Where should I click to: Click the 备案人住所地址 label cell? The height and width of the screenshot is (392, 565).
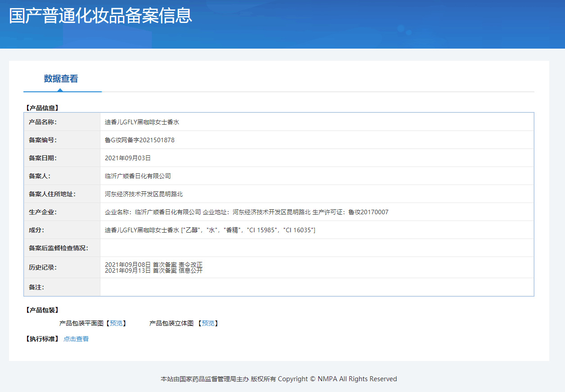(x=62, y=194)
